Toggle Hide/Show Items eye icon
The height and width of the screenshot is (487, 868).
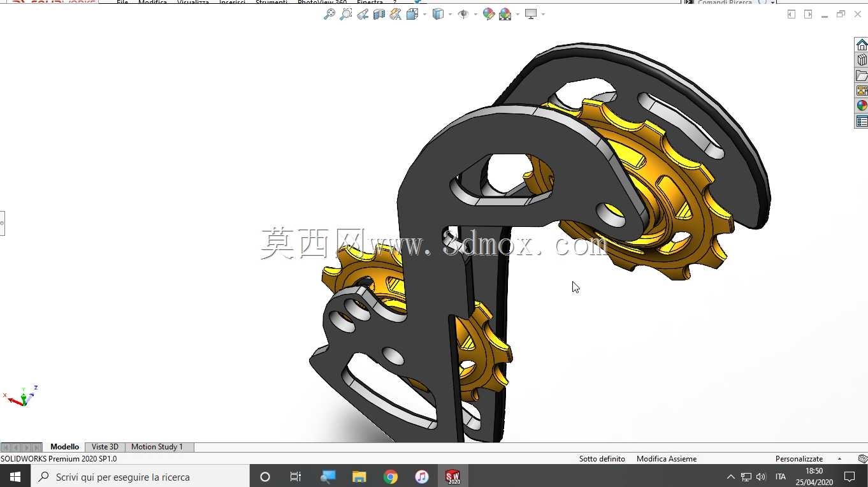pos(463,14)
